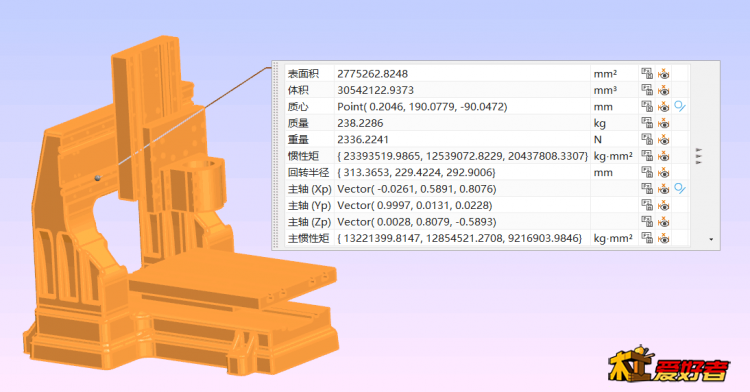The width and height of the screenshot is (750, 392).
Task: Click the mm³ unit of 体积
Action: (605, 90)
